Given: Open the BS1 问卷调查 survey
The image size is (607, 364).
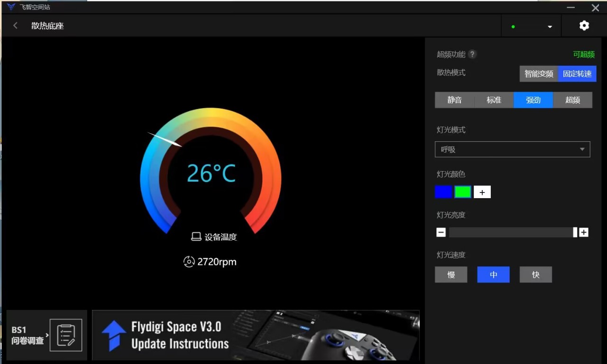Looking at the screenshot, I should 46,335.
